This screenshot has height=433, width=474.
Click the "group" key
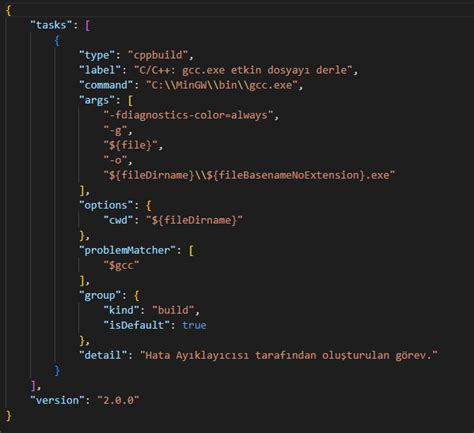pyautogui.click(x=100, y=295)
